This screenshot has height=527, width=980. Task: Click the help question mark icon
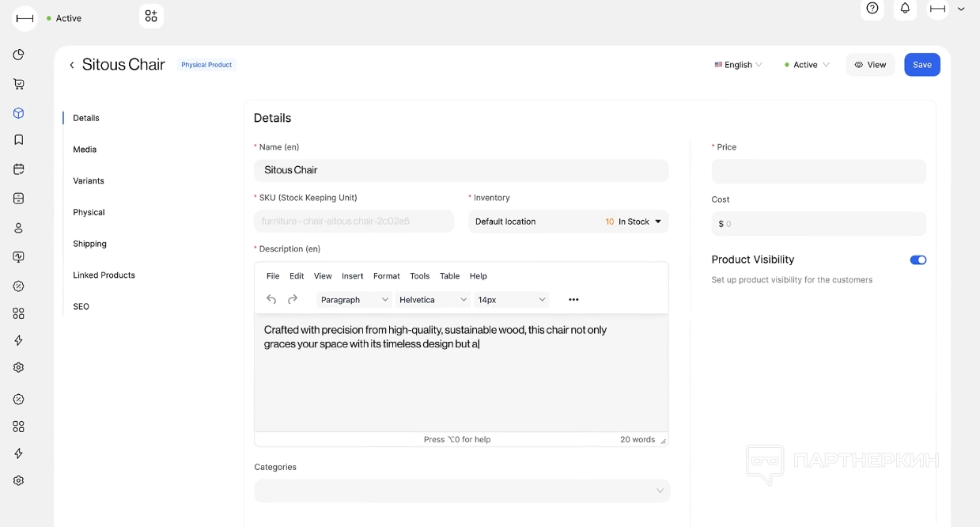pos(872,9)
